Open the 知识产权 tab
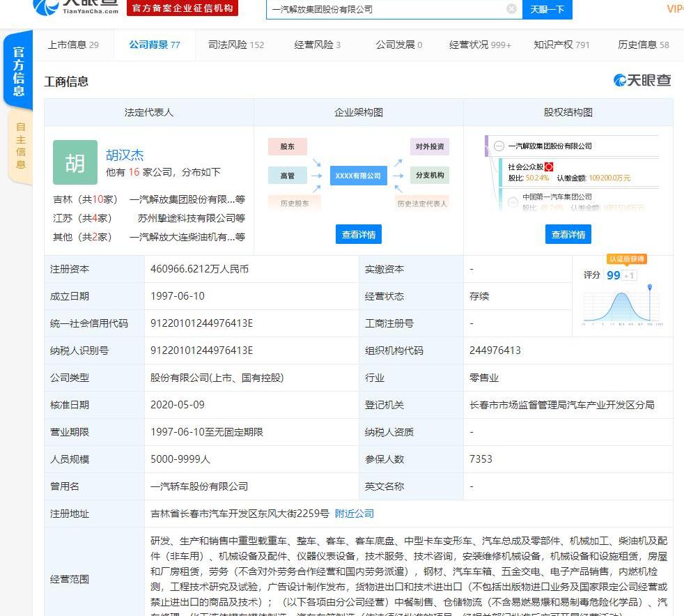 click(554, 44)
